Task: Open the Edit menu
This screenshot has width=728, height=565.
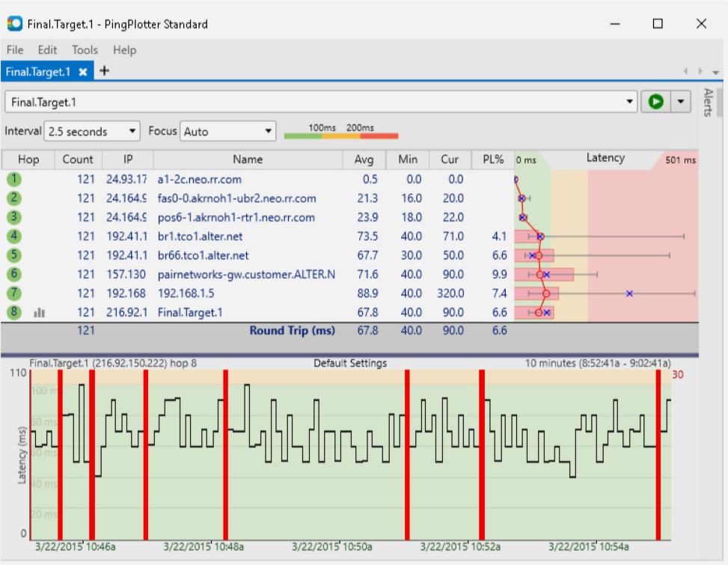Action: click(47, 49)
